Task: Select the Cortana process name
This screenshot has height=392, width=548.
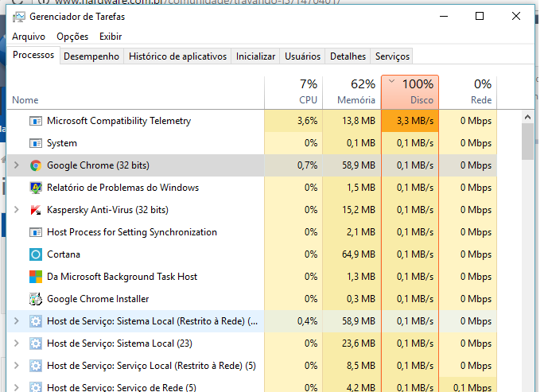Action: point(64,254)
